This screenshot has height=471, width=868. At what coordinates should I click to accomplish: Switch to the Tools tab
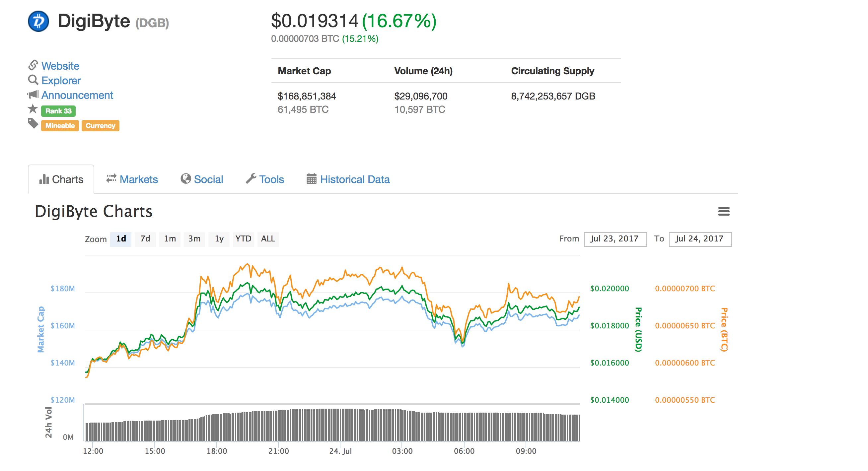point(265,179)
